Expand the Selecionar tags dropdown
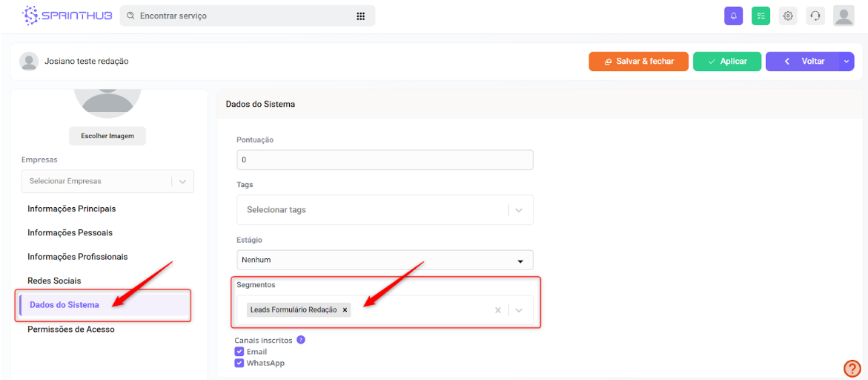 (x=519, y=210)
